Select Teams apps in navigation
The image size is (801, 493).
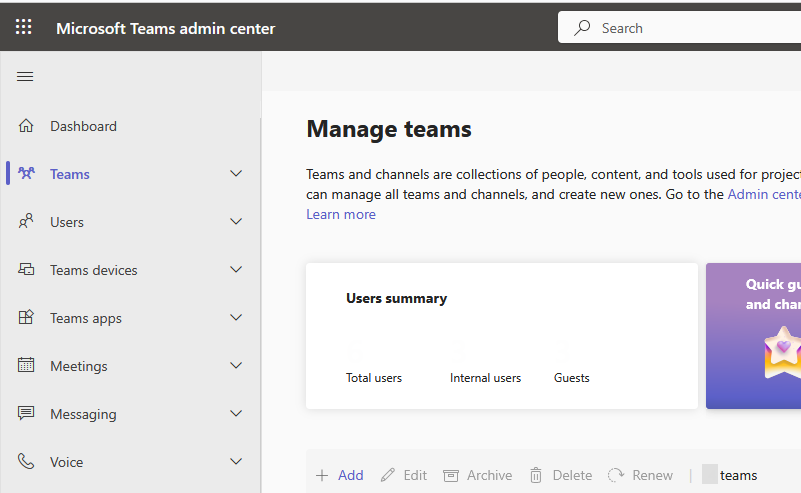[x=86, y=318]
